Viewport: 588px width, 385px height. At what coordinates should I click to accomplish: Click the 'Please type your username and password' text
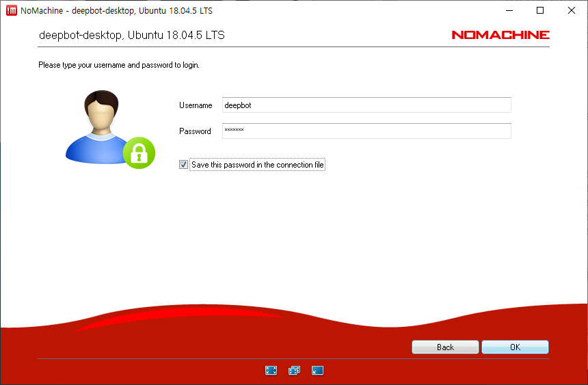tap(118, 65)
